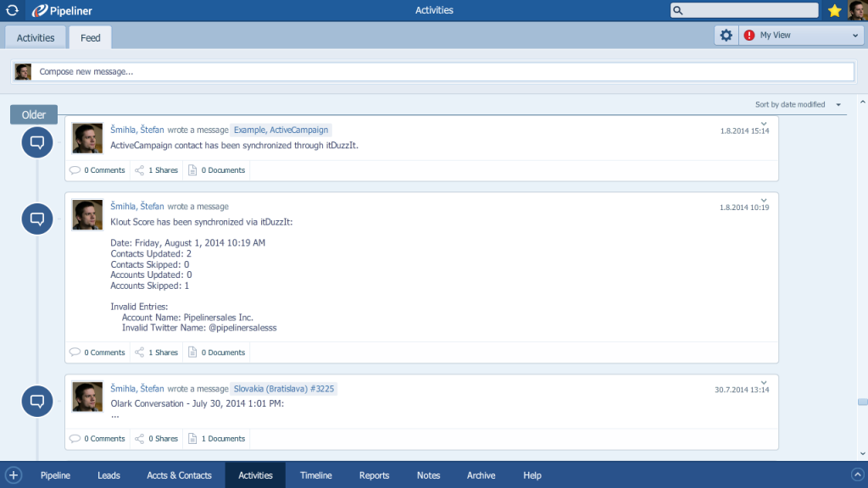The width and height of the screenshot is (868, 488).
Task: Click the Older timeline marker
Action: 34,114
